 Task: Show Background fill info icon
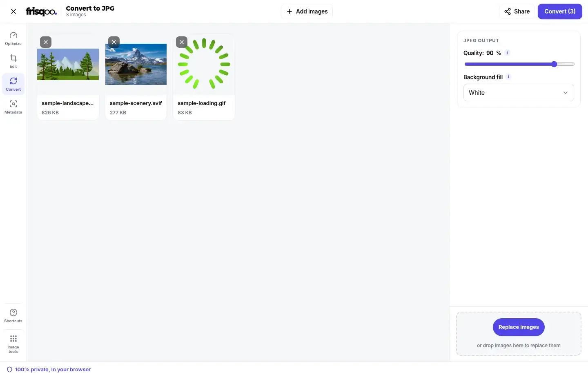pos(508,76)
